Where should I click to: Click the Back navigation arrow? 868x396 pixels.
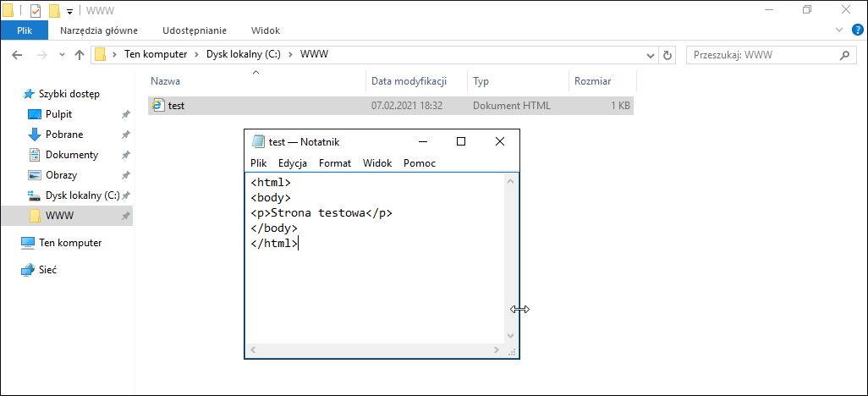coord(17,55)
